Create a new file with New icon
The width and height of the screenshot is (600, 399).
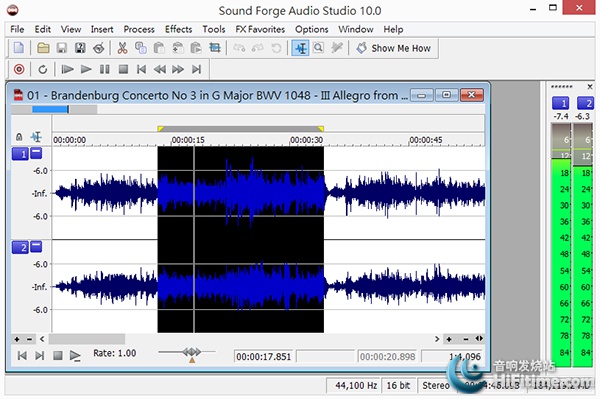pos(19,48)
